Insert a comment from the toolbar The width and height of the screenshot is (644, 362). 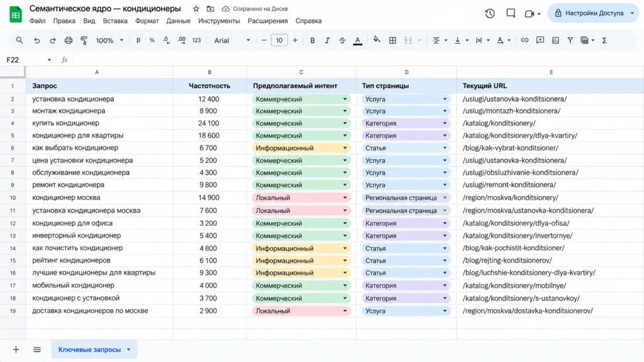click(540, 40)
